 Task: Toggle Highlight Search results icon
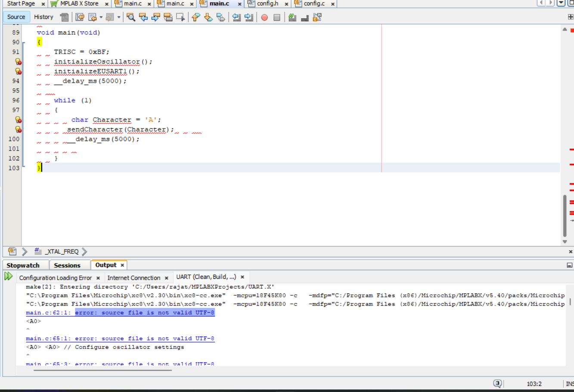pyautogui.click(x=168, y=17)
